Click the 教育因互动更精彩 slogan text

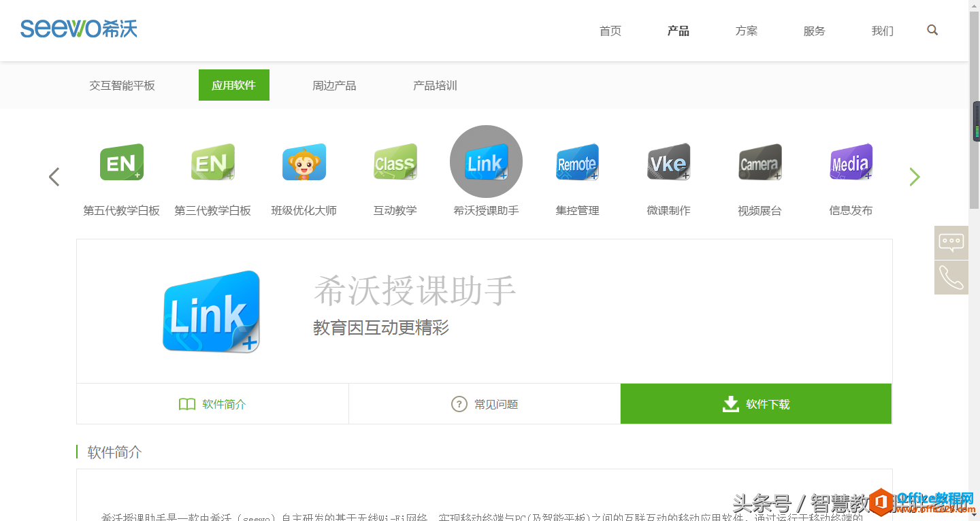(381, 328)
